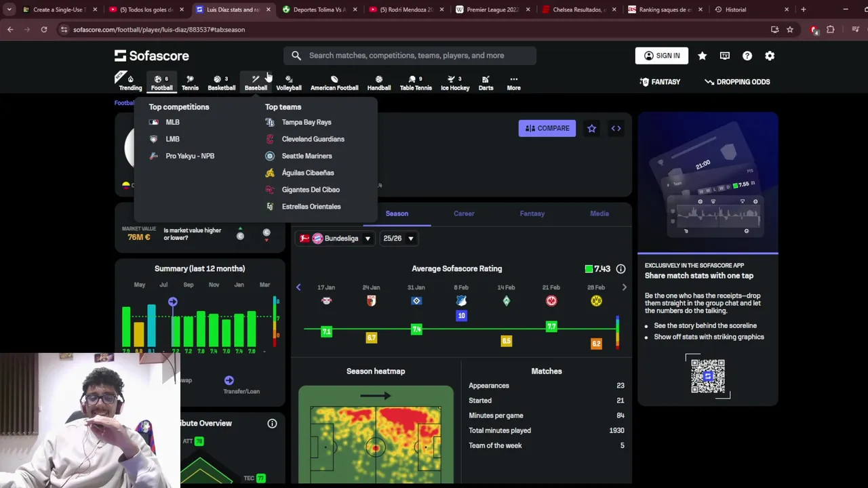Click the screen/monitor icon in header

(725, 56)
